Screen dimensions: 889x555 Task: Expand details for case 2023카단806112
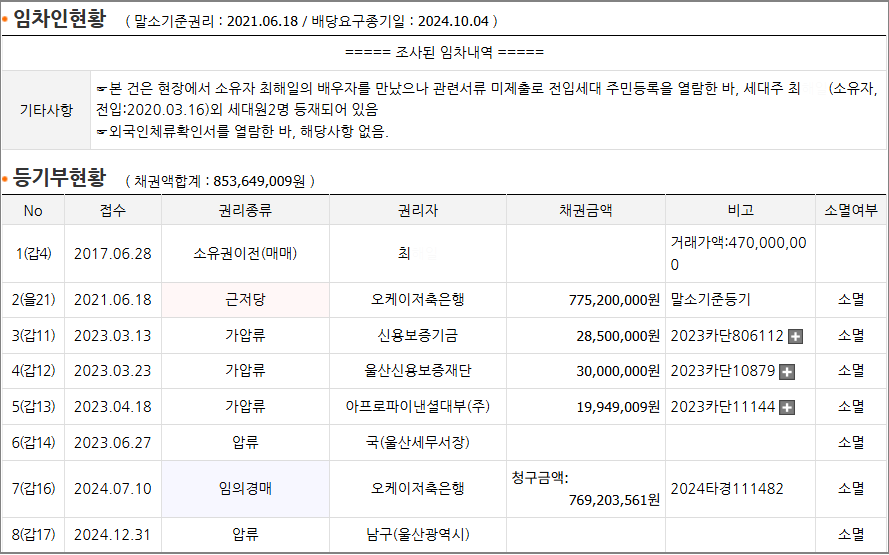click(795, 336)
